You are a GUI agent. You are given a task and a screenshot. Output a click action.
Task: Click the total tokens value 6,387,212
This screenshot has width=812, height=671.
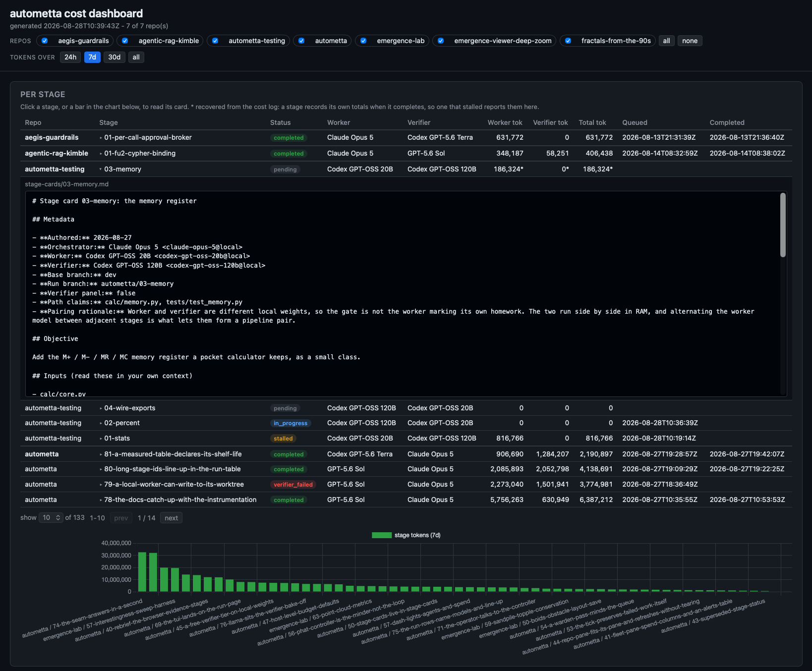596,500
